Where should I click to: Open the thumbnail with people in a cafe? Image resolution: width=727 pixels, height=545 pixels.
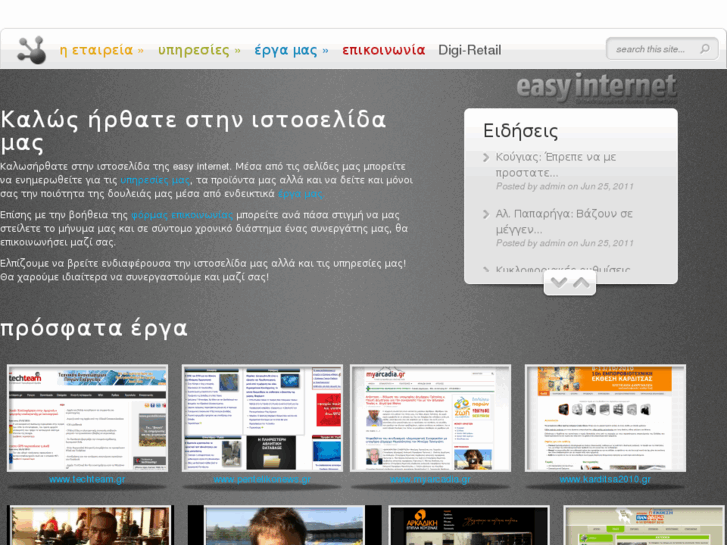[90, 525]
